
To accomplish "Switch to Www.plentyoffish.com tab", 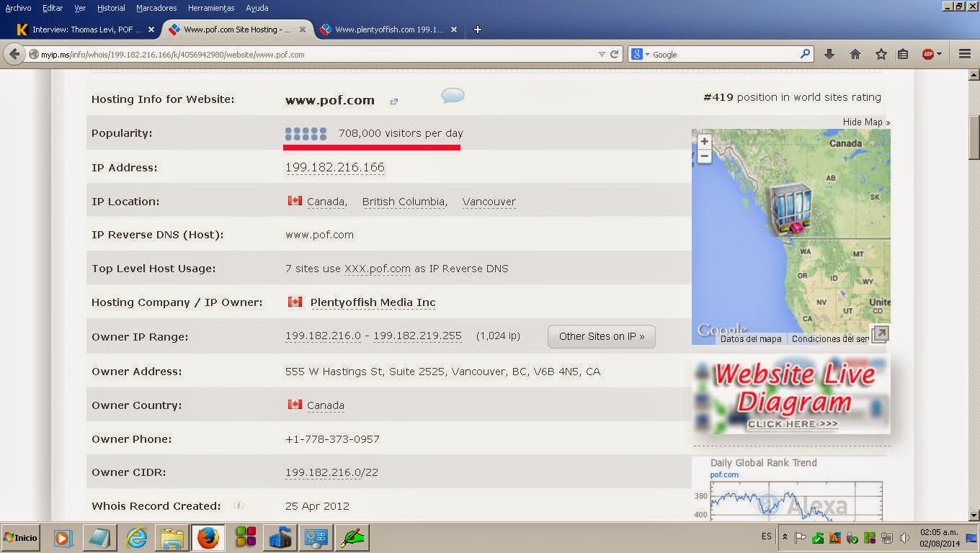I will click(389, 30).
